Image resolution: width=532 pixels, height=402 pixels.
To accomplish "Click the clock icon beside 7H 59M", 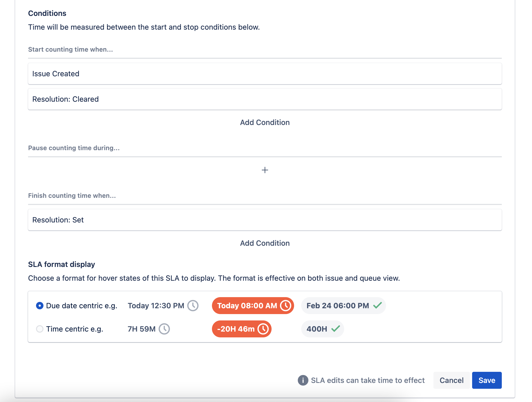I will coord(164,329).
